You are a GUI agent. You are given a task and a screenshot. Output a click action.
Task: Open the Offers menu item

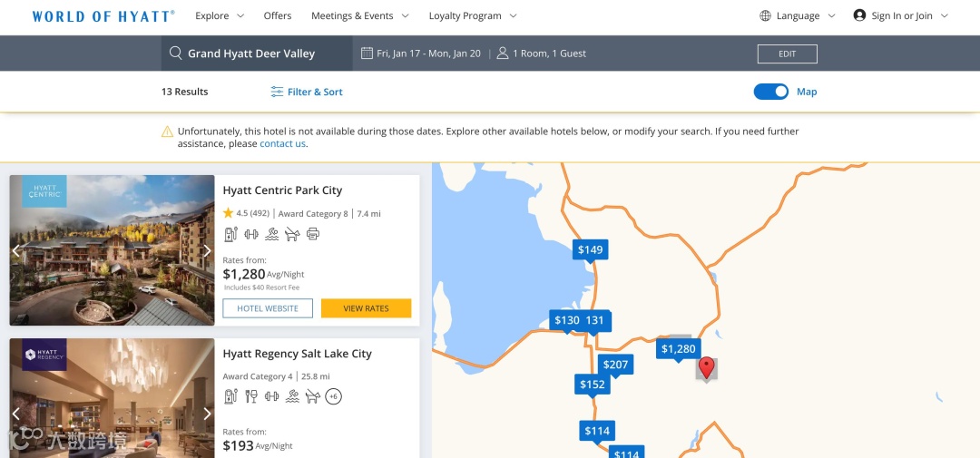tap(278, 15)
